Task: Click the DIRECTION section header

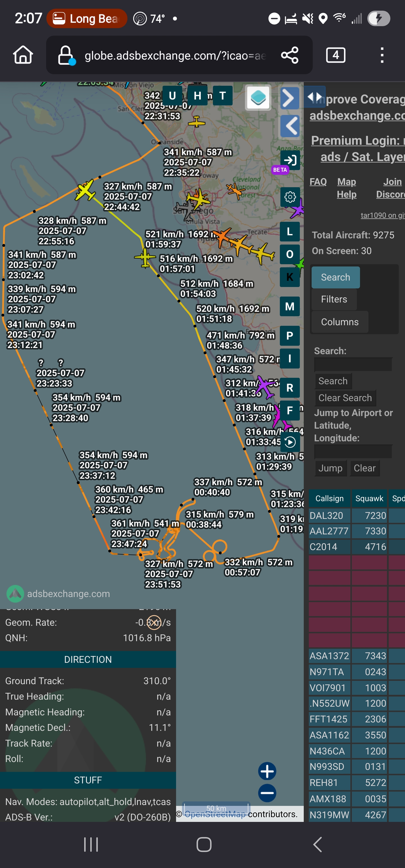Action: [x=88, y=659]
